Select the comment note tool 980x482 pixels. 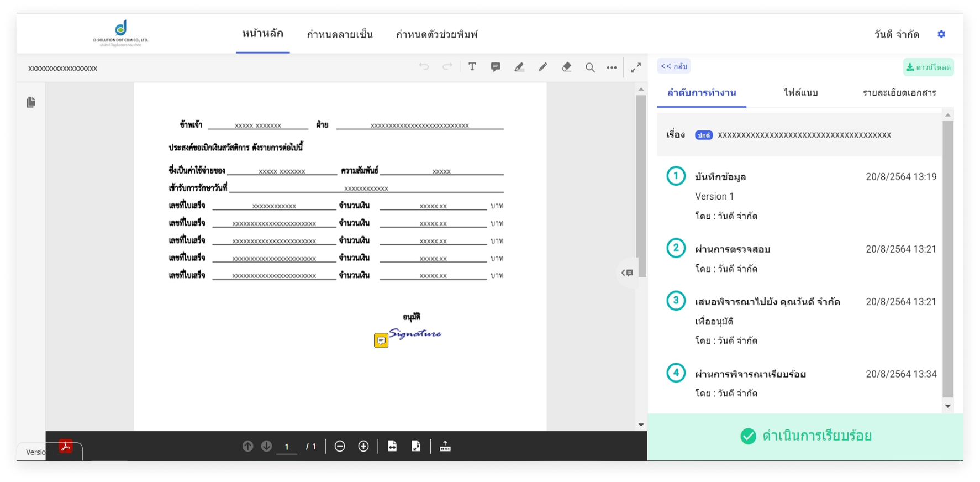[x=496, y=67]
